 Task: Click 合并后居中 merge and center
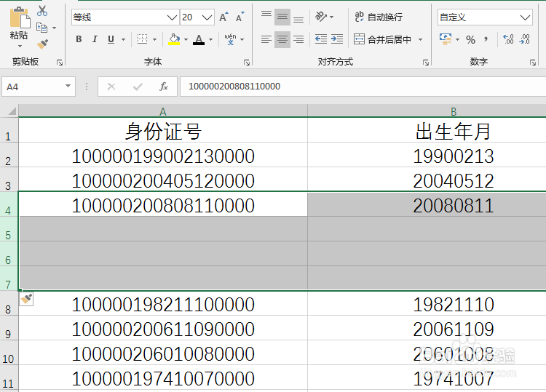coord(382,39)
